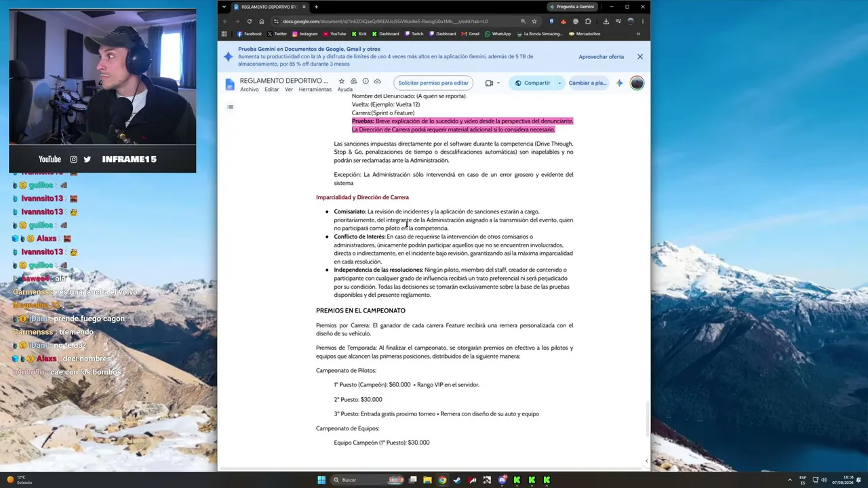Click the highlighted 'Pruebas:' text
Screen dimensions: 868x488
click(363, 121)
